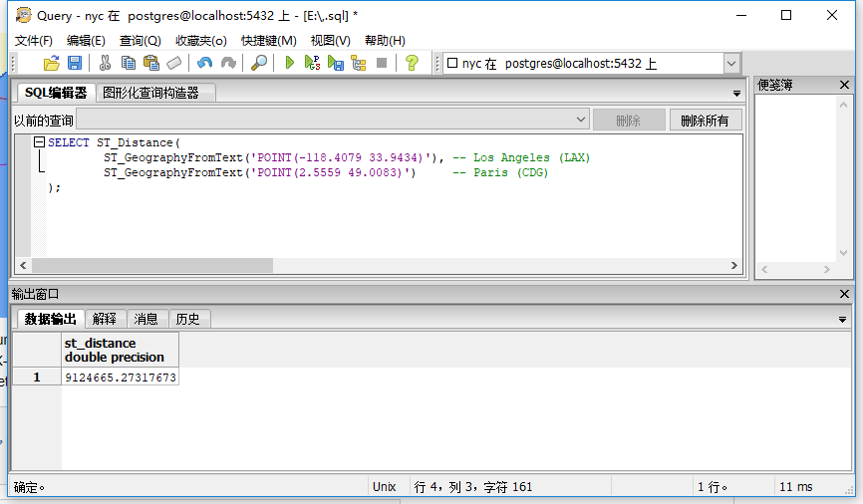Image resolution: width=863 pixels, height=504 pixels.
Task: Click the 删除所有 button
Action: 705,120
